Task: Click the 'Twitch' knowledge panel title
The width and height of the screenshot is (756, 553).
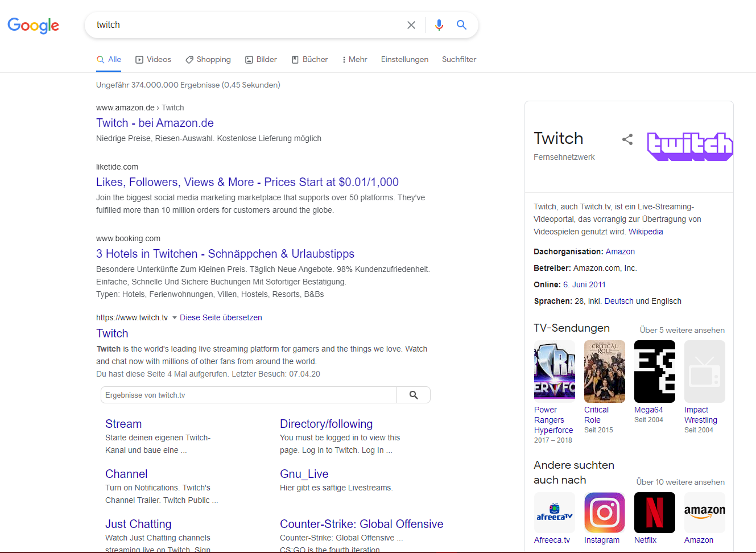Action: tap(558, 138)
